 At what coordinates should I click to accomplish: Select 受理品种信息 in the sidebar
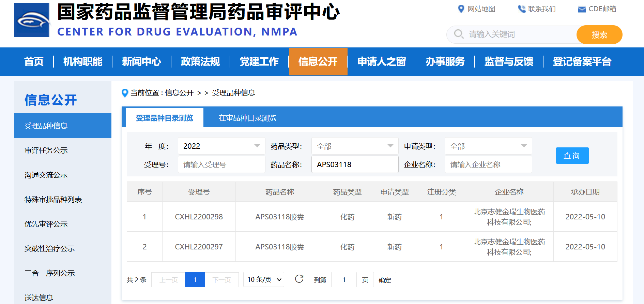[63, 126]
